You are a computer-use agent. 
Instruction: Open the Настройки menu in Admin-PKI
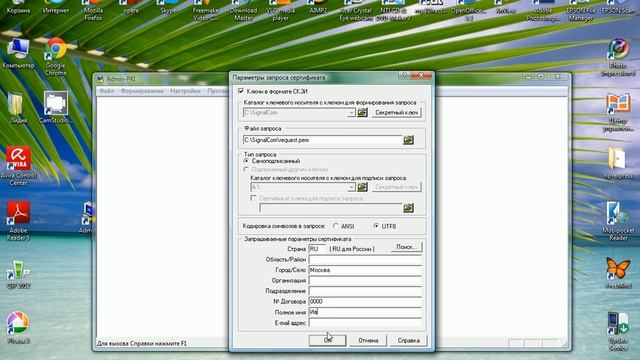pyautogui.click(x=185, y=91)
